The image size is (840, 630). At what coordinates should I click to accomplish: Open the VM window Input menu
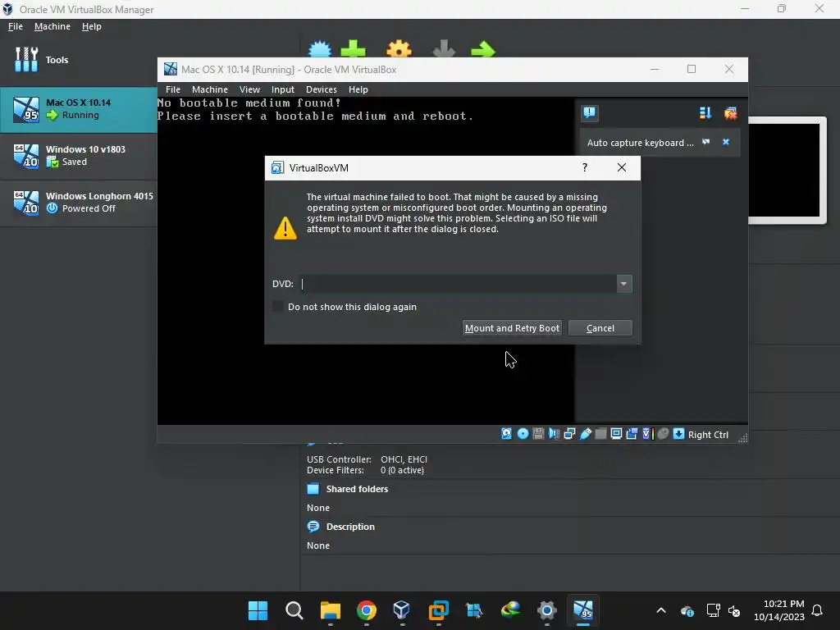283,89
